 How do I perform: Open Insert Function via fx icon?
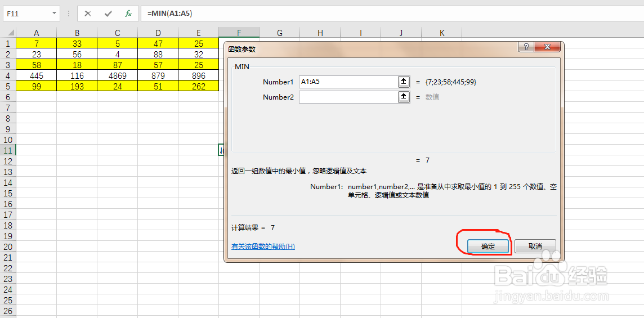[128, 14]
